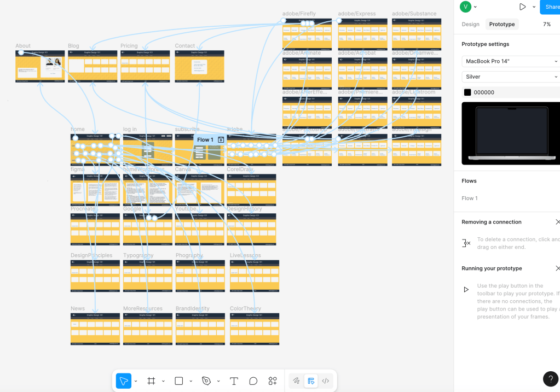Select the Comment tool
This screenshot has width=560, height=392.
point(253,381)
